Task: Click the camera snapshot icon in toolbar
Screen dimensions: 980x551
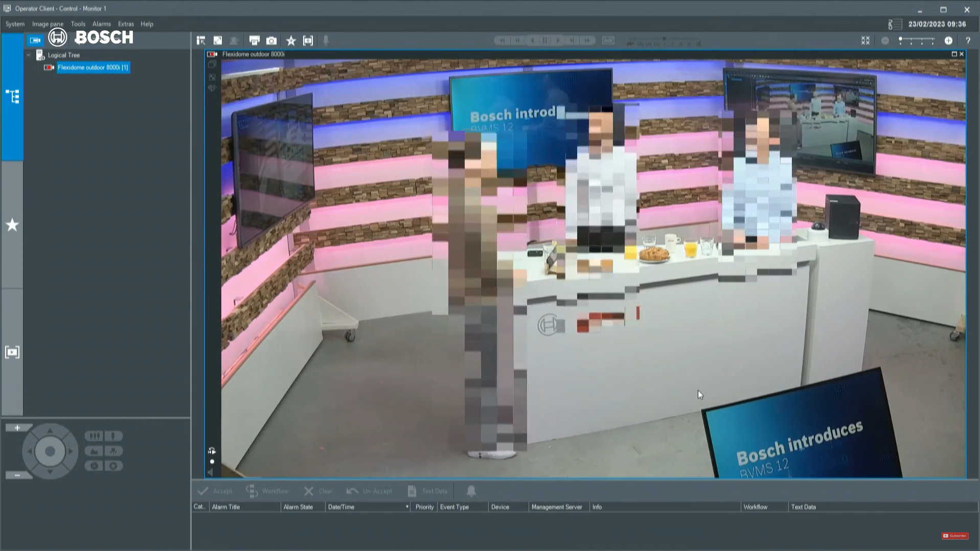Action: click(x=271, y=41)
